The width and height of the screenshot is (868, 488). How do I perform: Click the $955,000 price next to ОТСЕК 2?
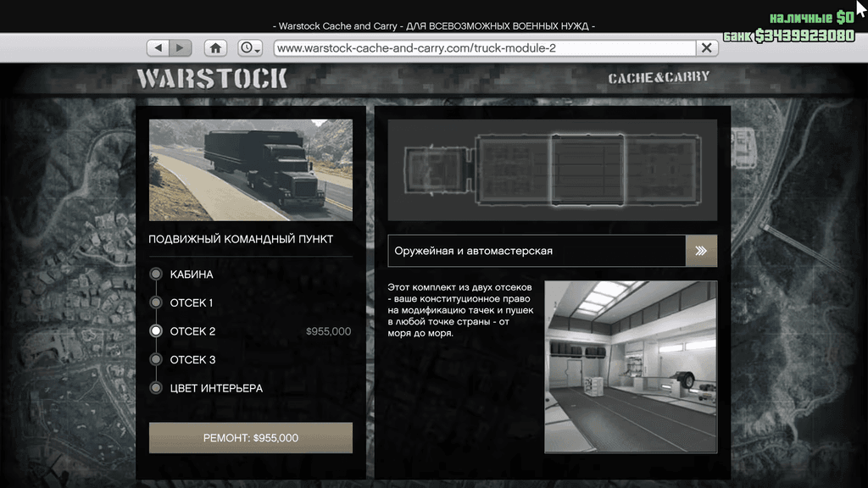pyautogui.click(x=328, y=331)
